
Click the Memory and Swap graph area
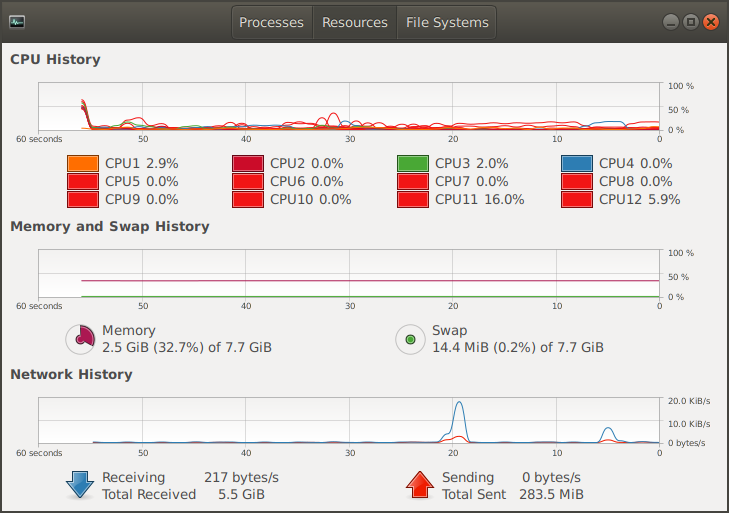349,273
